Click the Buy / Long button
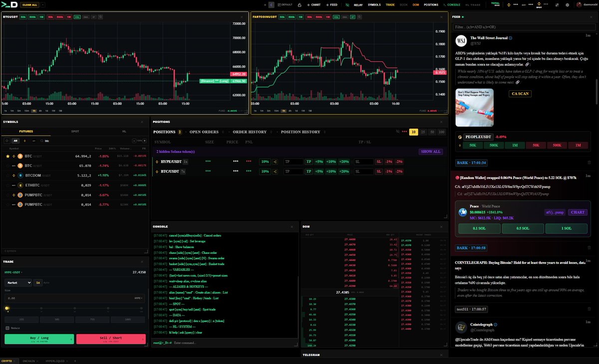 [39, 339]
